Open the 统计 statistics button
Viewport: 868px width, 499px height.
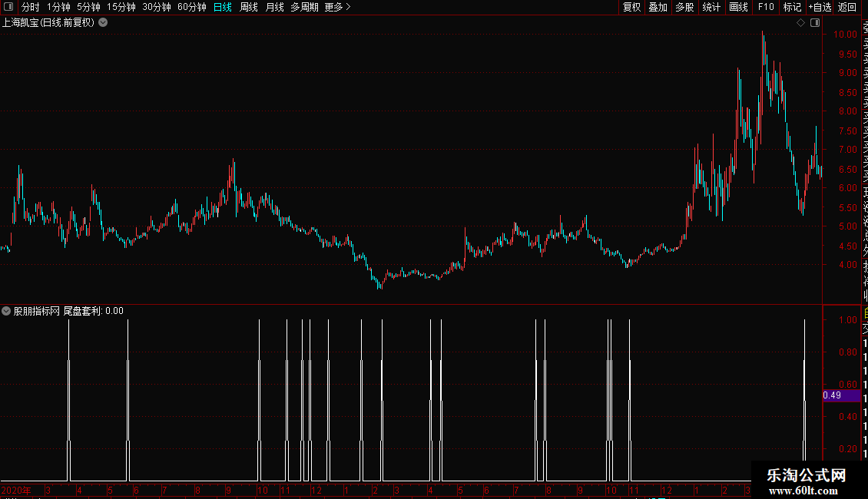tap(711, 7)
